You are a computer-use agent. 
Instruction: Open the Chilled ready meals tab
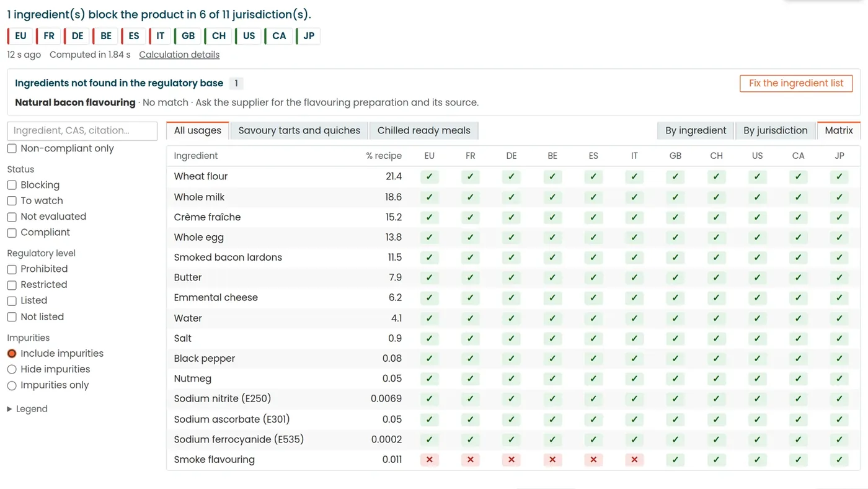click(424, 130)
